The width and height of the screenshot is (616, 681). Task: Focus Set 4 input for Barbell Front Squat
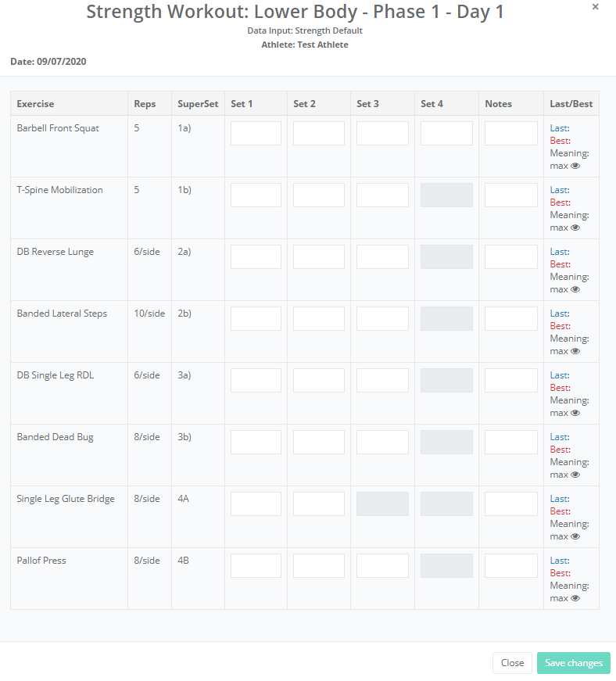[446, 134]
